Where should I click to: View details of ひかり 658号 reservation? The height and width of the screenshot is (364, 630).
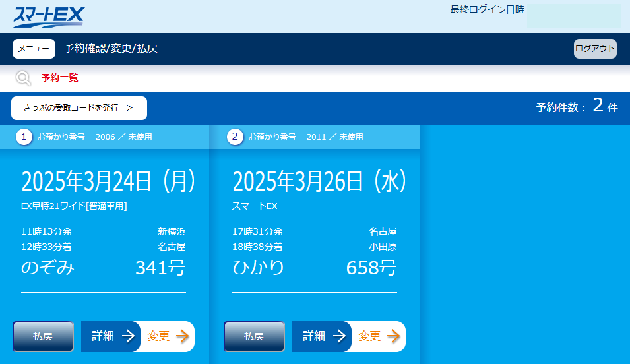click(322, 336)
